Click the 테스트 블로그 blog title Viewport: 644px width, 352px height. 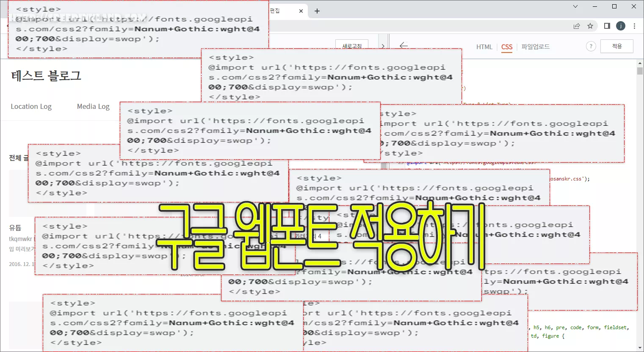[46, 76]
